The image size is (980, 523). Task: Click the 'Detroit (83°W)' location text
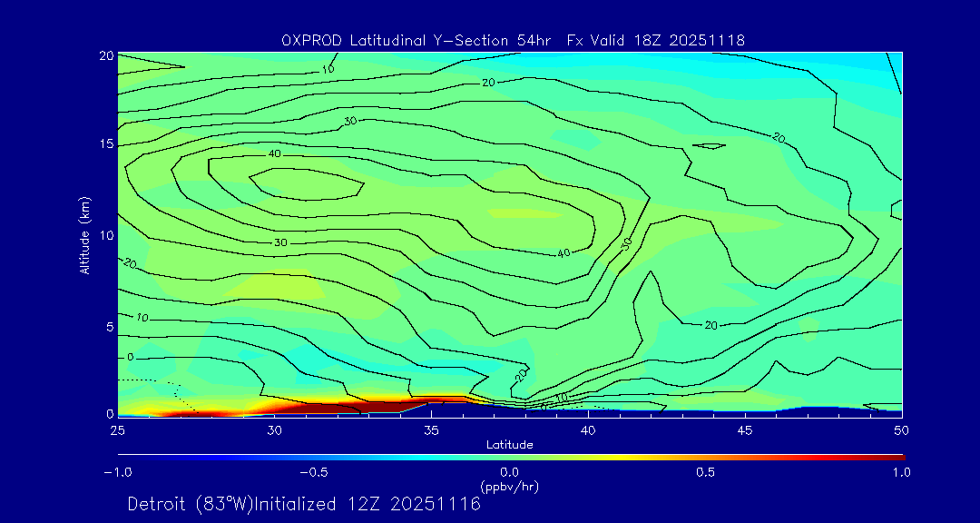(190, 504)
